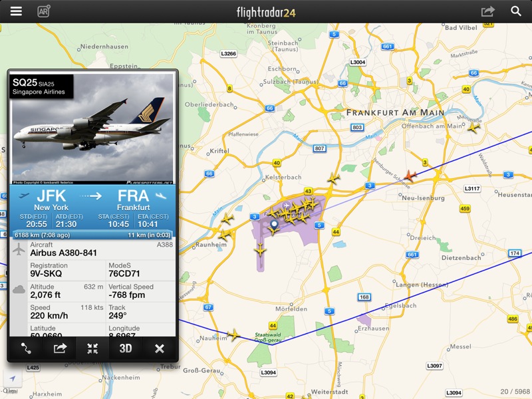Select the yellow aircraft near Nauheim
Screen dimensions: 532x399
tap(233, 335)
